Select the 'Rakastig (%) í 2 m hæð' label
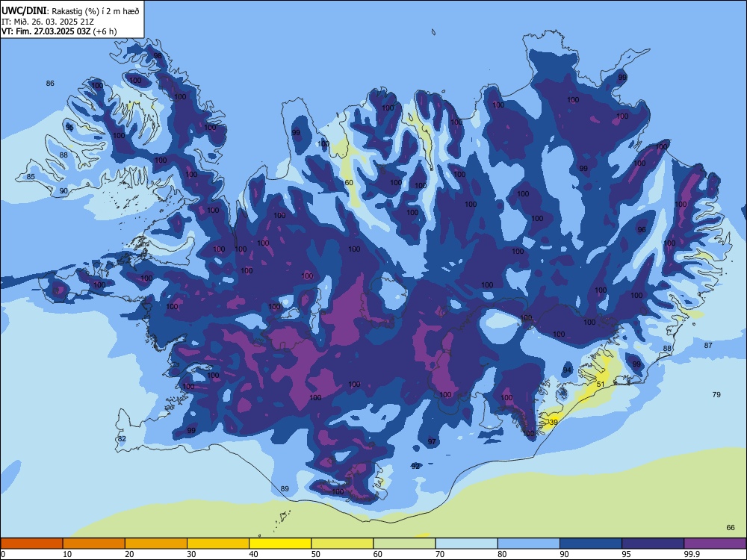The image size is (747, 560). pyautogui.click(x=96, y=11)
